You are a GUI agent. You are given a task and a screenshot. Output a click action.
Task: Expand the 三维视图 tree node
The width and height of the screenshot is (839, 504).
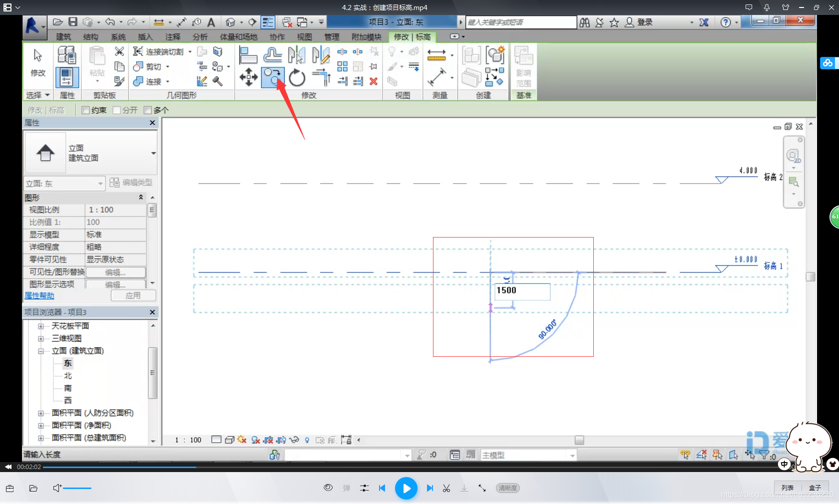coord(41,338)
